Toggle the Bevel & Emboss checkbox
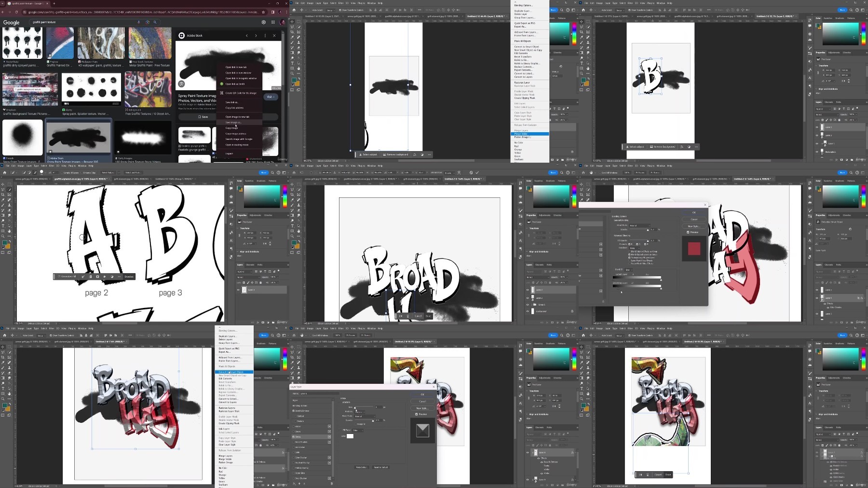Screen dimensions: 868x488 [294, 411]
